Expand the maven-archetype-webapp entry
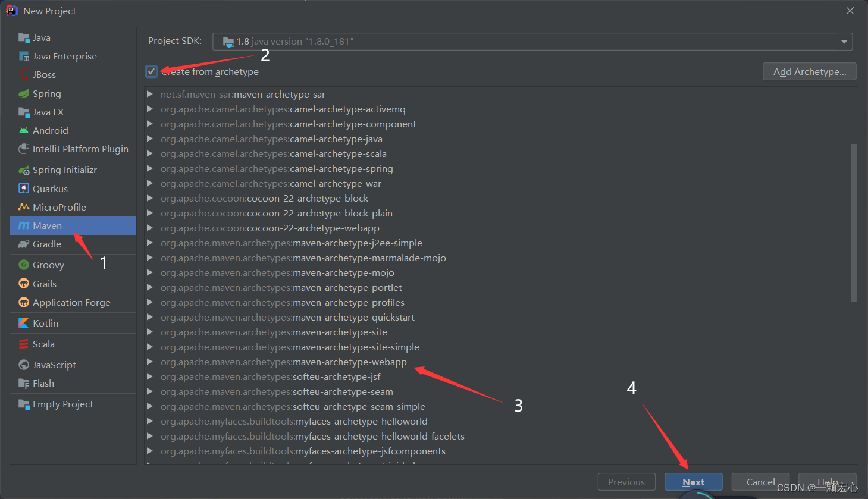Viewport: 868px width, 499px height. (150, 362)
